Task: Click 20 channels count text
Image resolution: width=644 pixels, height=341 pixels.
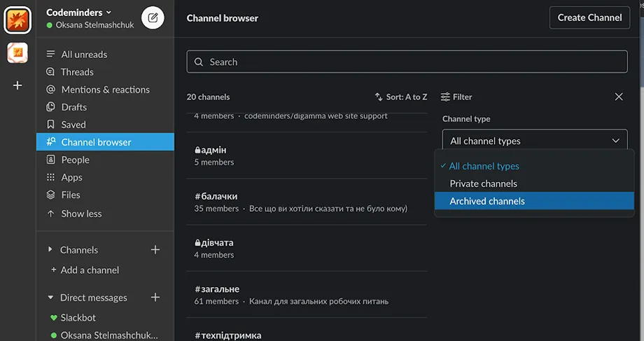Action: click(x=208, y=97)
